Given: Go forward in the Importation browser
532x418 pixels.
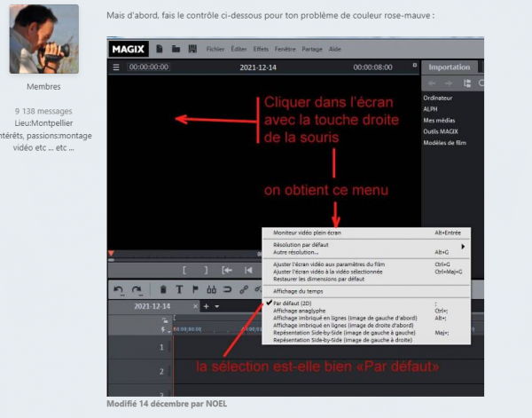Looking at the screenshot, I should (449, 83).
